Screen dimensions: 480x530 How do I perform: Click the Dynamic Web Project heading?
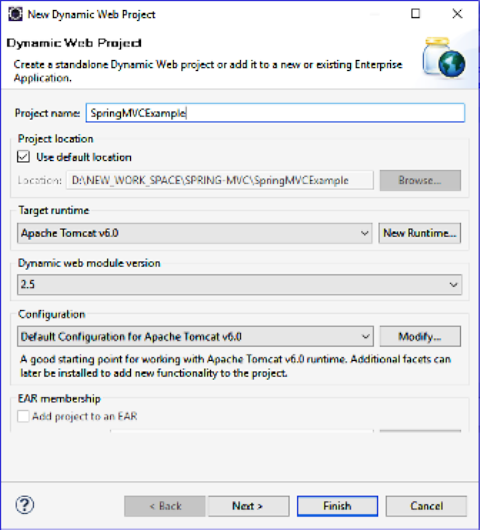click(x=74, y=43)
